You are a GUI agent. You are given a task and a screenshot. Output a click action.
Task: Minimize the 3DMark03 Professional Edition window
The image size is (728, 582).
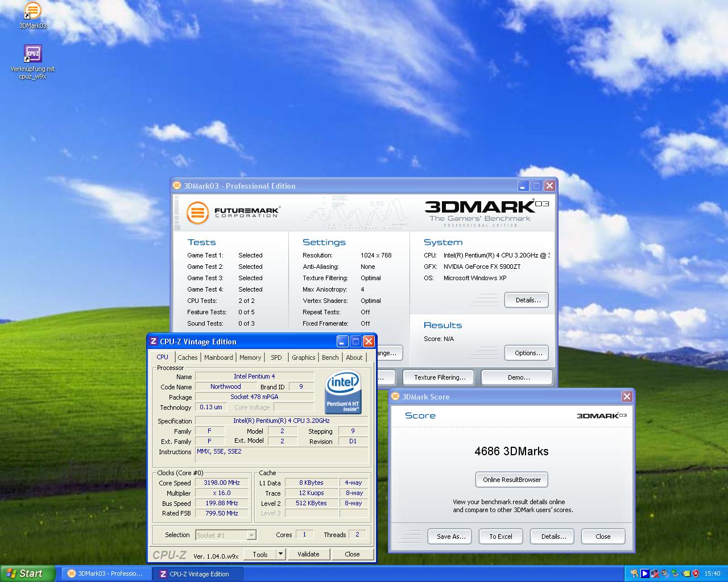(x=523, y=186)
